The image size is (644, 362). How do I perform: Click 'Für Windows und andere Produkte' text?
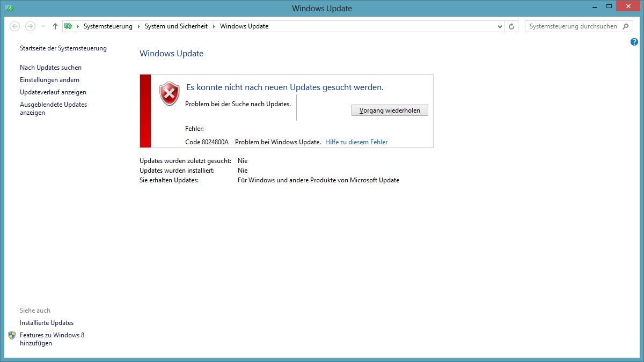(x=318, y=180)
